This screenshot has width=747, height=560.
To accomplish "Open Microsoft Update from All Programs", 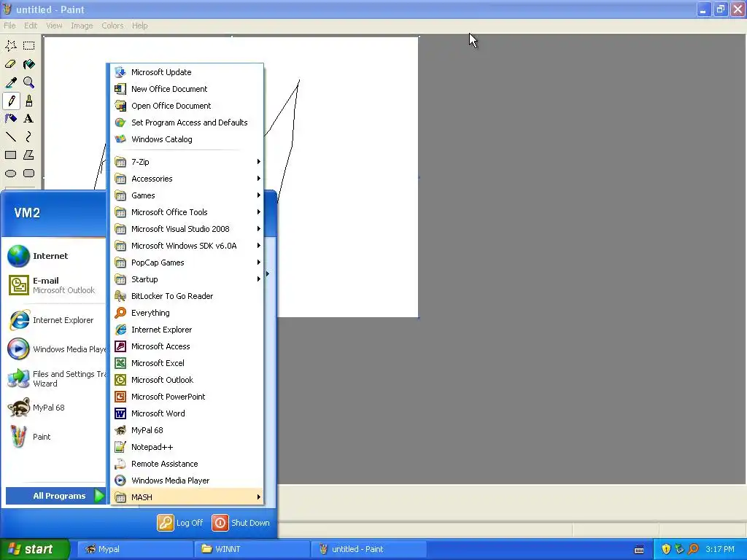I will coord(187,72).
